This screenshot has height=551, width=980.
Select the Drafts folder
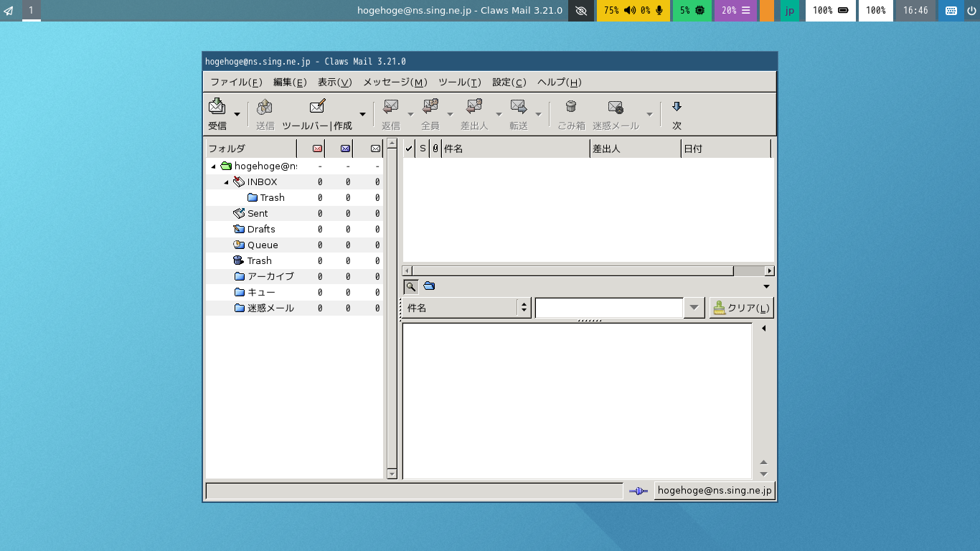tap(261, 230)
